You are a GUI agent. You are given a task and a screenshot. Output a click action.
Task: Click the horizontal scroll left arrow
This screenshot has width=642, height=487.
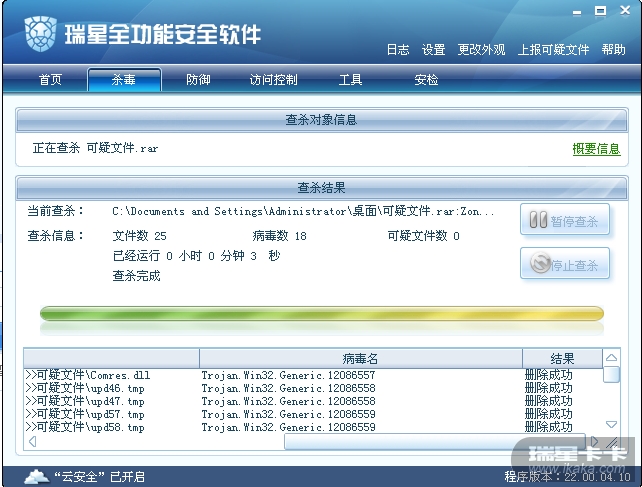(32, 442)
